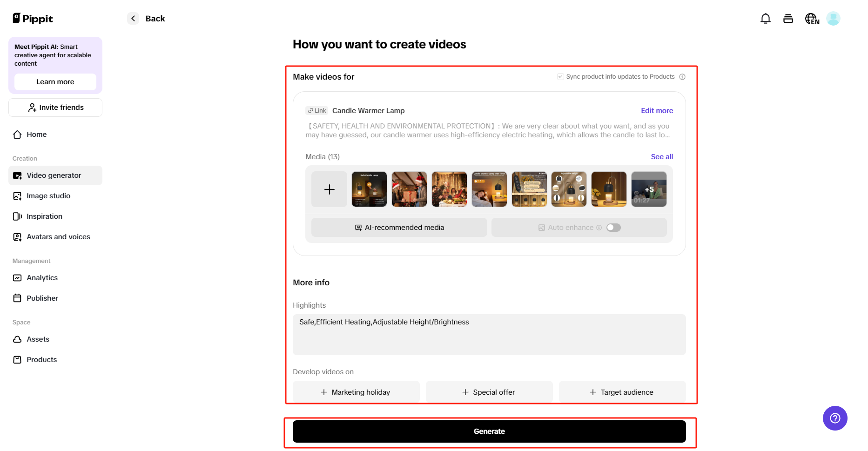Click See all media link
The width and height of the screenshot is (868, 451).
(662, 157)
